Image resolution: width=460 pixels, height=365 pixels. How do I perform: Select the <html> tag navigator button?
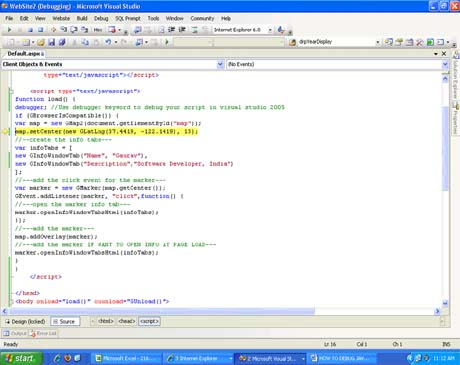105,321
